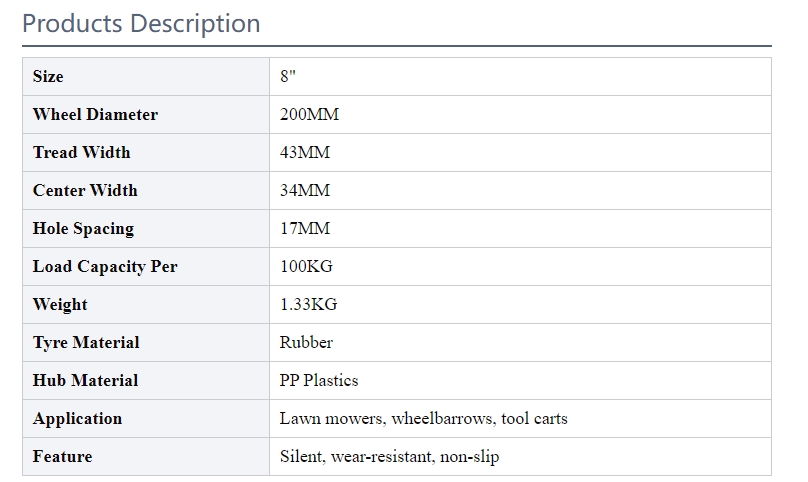This screenshot has height=482, width=808.
Task: Select the Center Width label
Action: tap(85, 191)
